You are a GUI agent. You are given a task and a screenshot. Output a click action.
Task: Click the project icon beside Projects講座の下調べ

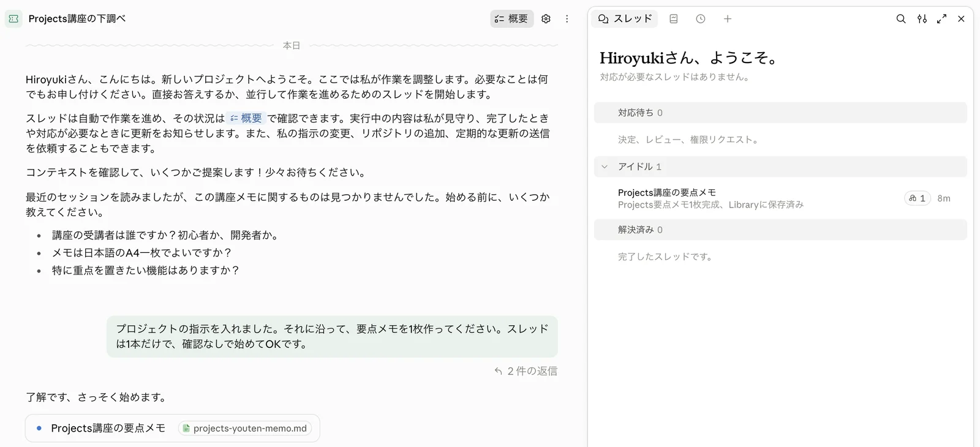[13, 19]
